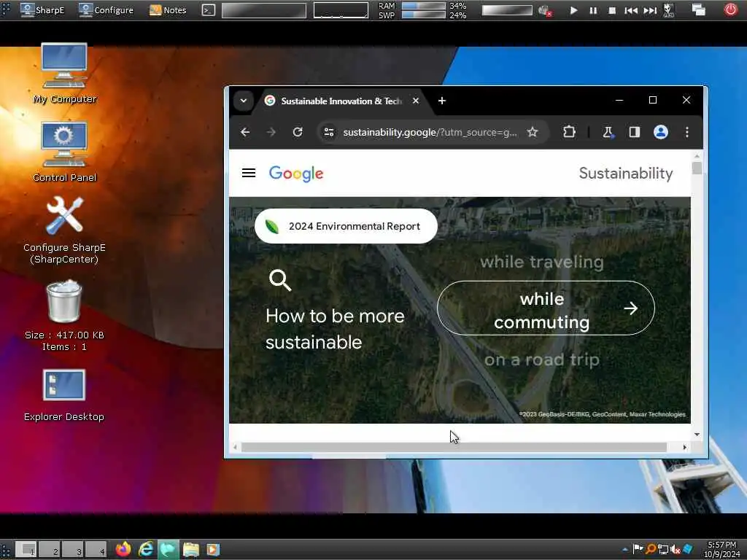This screenshot has width=747, height=560.
Task: Launch Firefox from taskbar
Action: tap(123, 549)
